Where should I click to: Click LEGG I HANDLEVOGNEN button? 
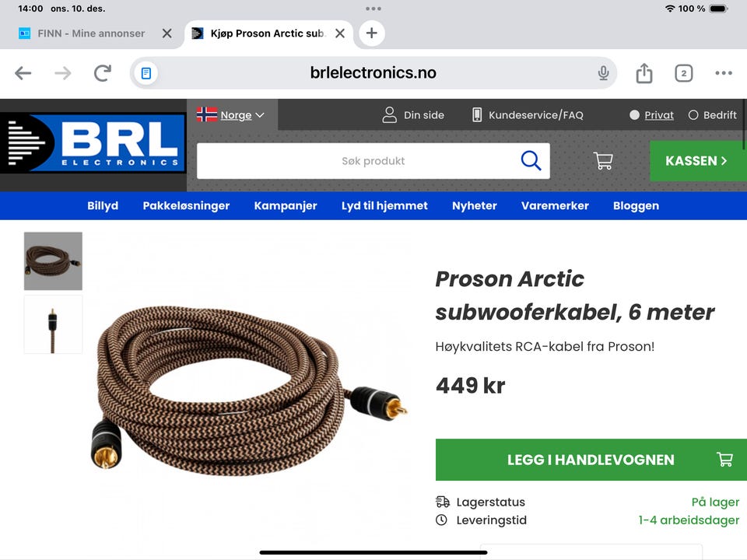point(591,460)
